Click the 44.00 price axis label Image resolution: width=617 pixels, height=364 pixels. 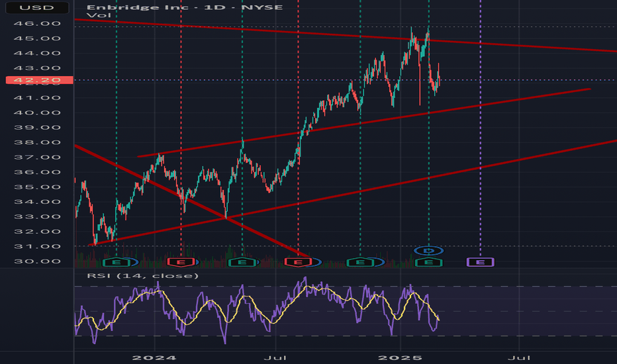click(37, 53)
